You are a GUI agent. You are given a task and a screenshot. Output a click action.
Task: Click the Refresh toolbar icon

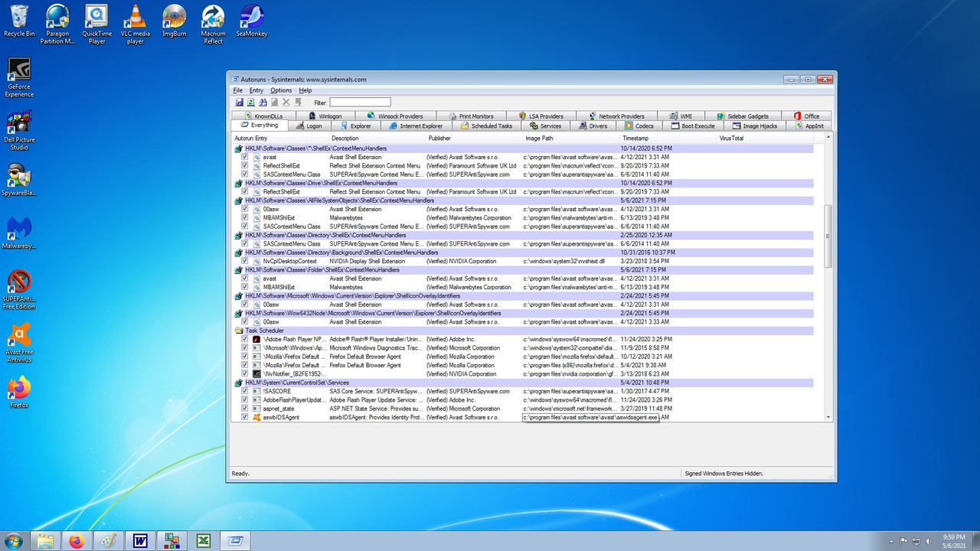(x=250, y=102)
